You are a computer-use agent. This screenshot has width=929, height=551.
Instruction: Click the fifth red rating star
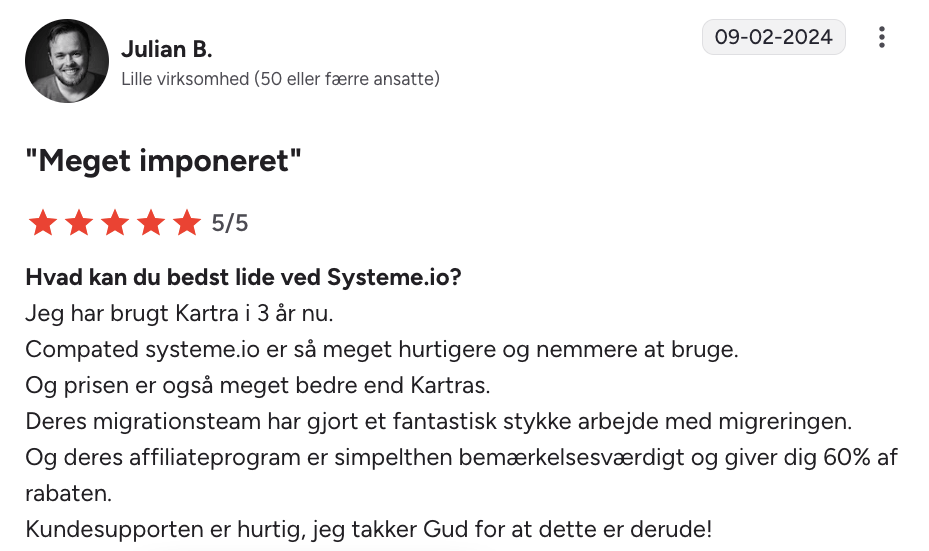point(187,223)
